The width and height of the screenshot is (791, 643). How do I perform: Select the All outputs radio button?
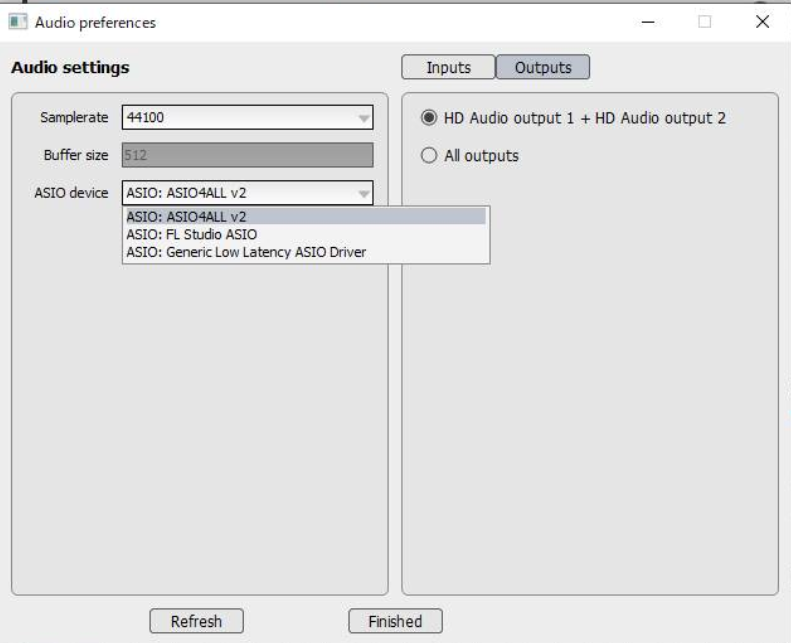[429, 155]
